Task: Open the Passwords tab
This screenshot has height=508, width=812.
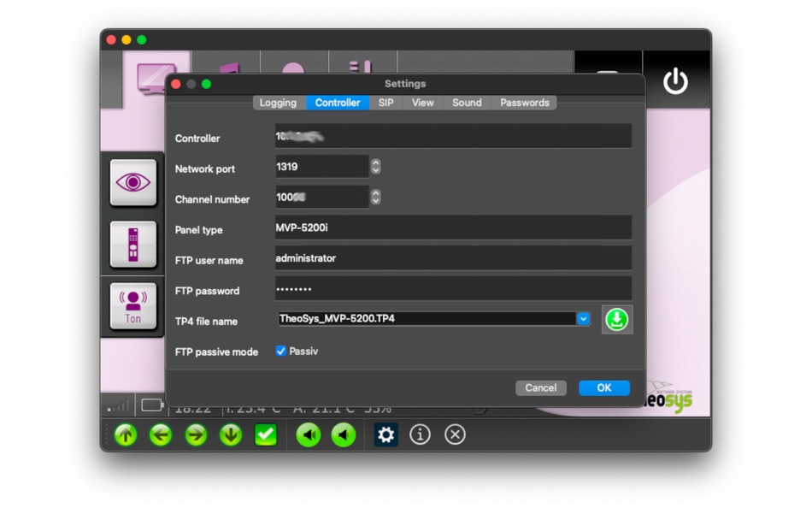Action: 524,103
